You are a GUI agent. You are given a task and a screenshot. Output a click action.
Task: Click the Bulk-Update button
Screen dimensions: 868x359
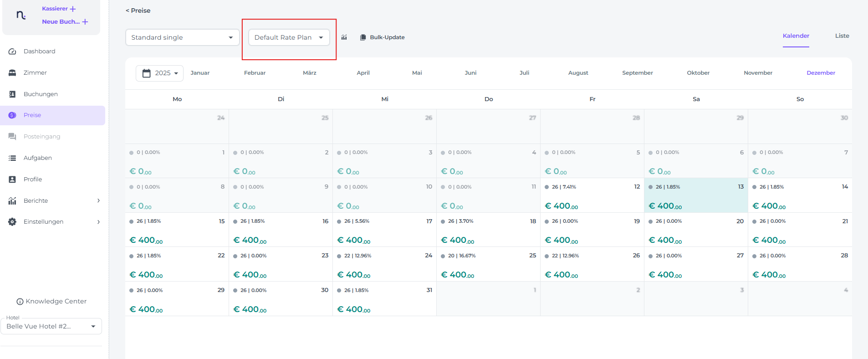point(382,37)
